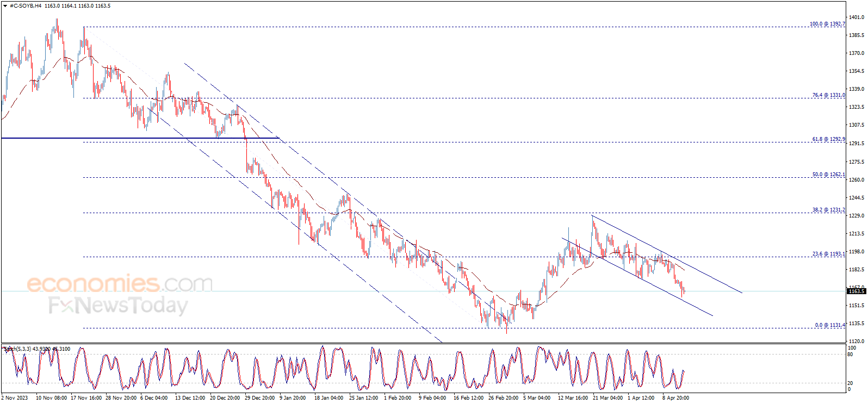Click the 1401.0 price scale value
868x404 pixels.
click(x=857, y=17)
